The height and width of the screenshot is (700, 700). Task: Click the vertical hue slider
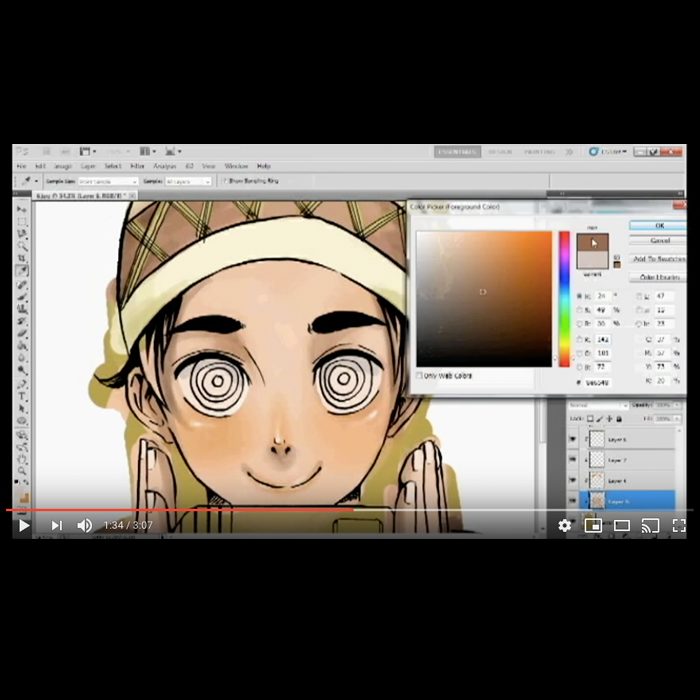coord(564,299)
